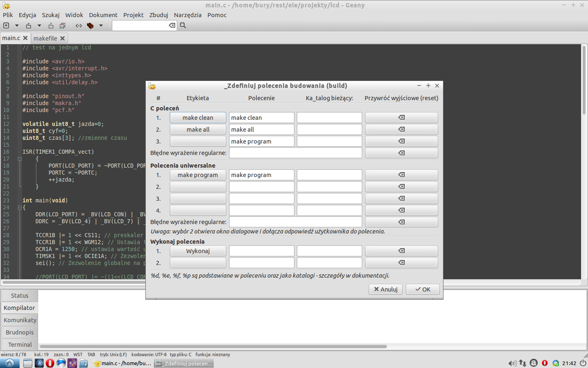Click the Wykonaj command input field
The height and width of the screenshot is (368, 588).
point(261,251)
